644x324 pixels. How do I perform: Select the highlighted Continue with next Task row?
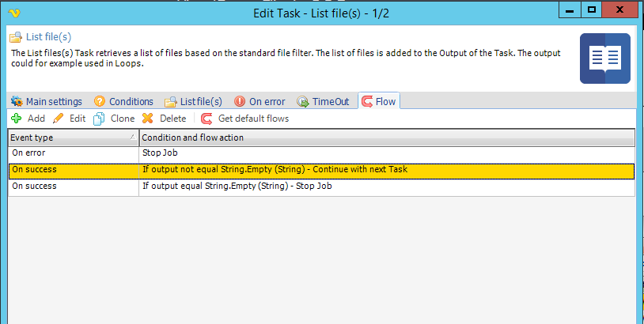[321, 170]
